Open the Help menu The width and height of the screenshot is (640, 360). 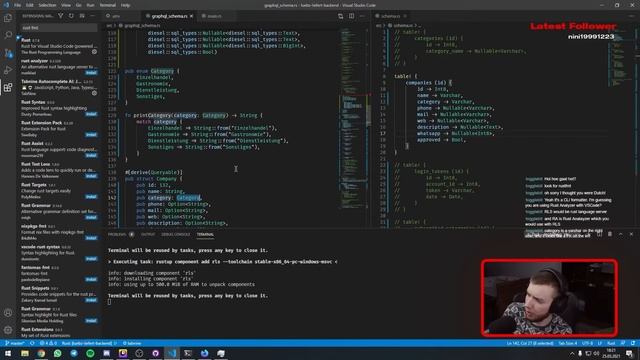pos(125,5)
